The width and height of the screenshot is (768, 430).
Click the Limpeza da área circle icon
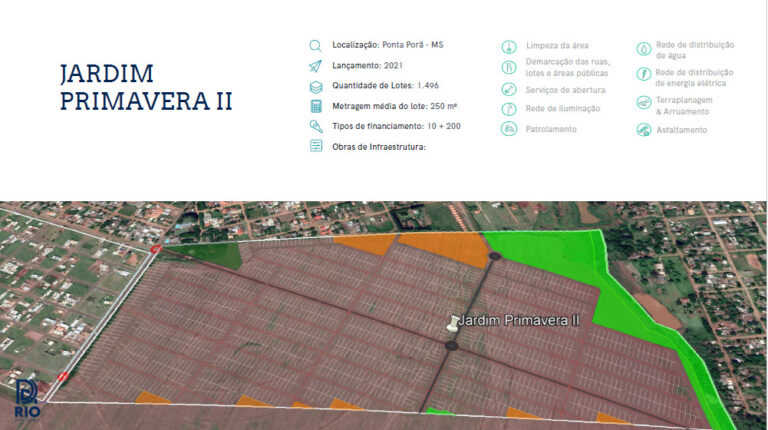click(509, 46)
